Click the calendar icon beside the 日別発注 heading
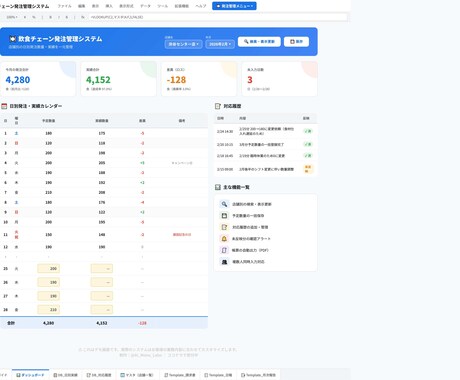The image size is (460, 380). tap(4, 106)
